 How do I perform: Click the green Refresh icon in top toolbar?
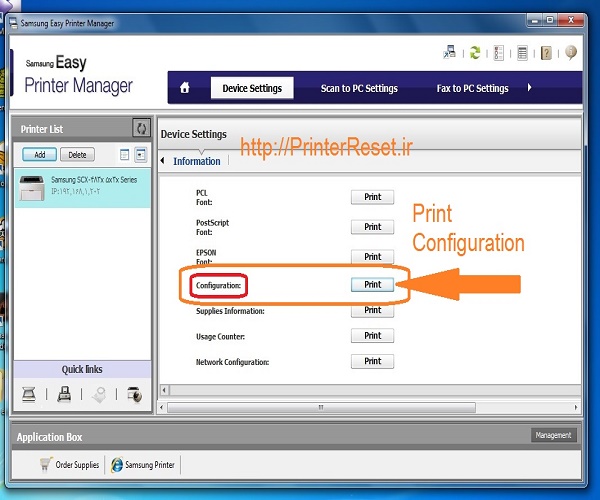pyautogui.click(x=475, y=52)
